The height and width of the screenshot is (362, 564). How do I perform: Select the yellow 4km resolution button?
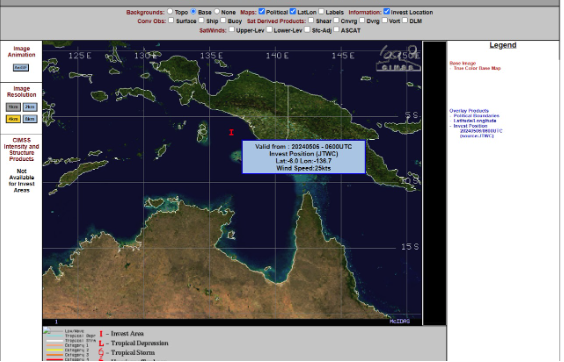[x=13, y=119]
